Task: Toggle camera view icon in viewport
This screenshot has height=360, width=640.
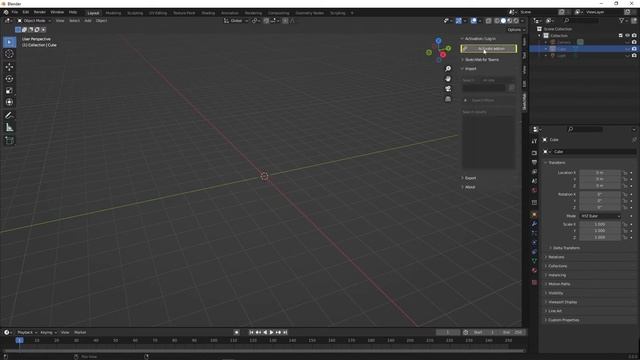Action: tap(448, 89)
